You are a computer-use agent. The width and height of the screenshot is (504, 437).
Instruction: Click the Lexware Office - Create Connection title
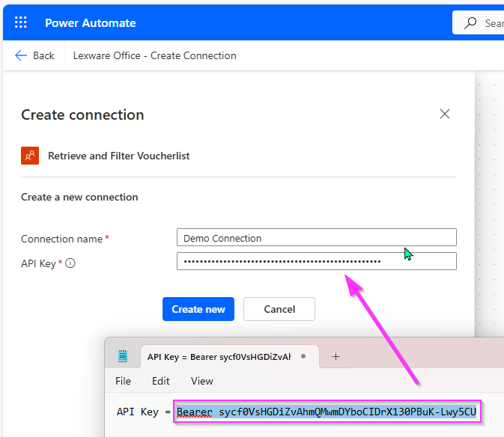pos(154,55)
